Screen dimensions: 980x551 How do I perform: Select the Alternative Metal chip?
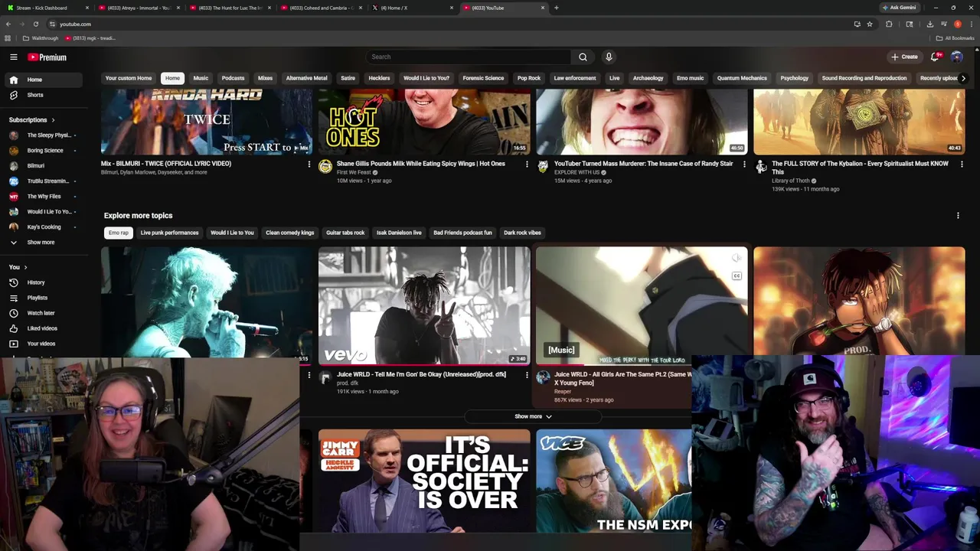click(x=306, y=78)
